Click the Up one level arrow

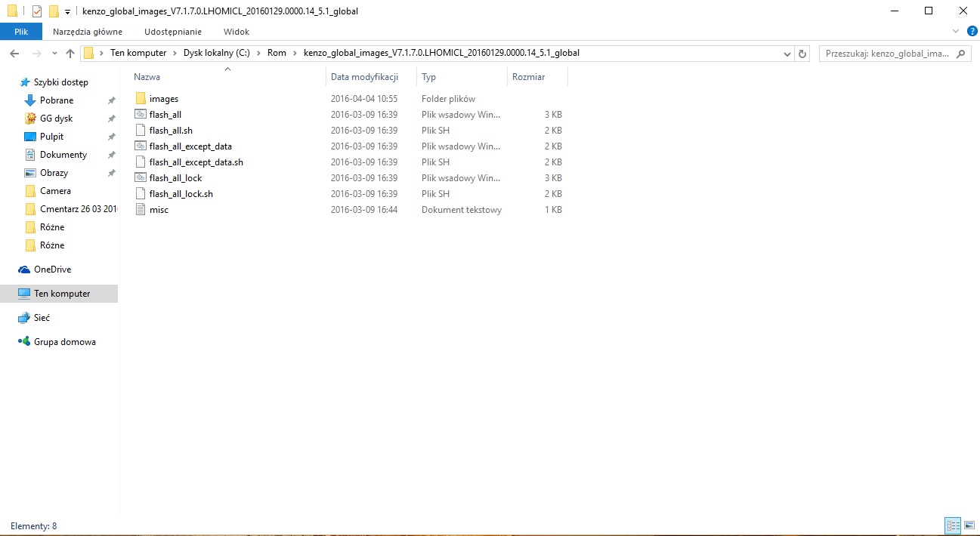click(70, 54)
